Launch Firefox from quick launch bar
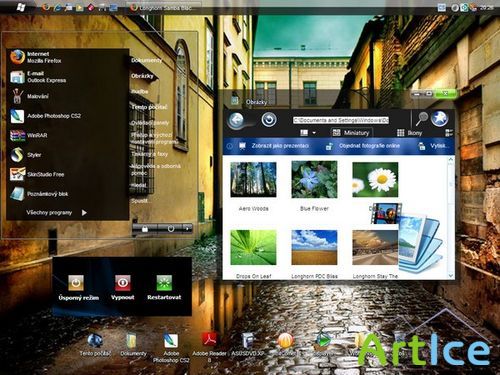This screenshot has width=500, height=375. [x=45, y=7]
